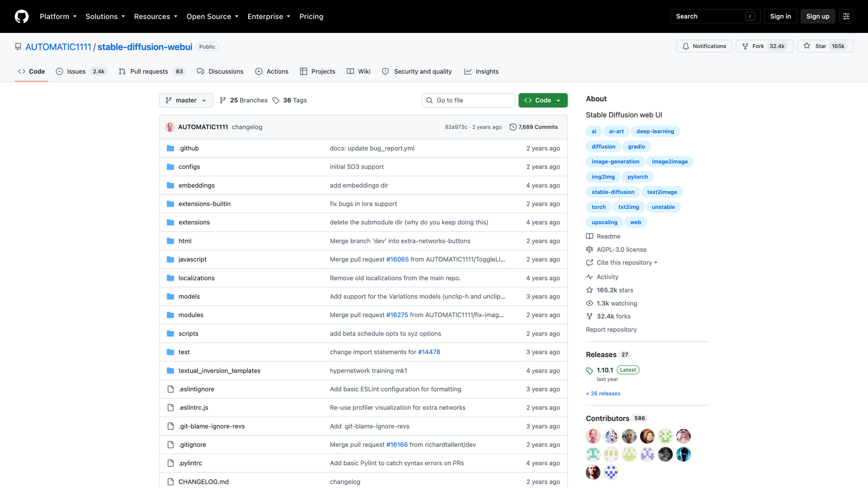Screen dimensions: 868x488
Task: Click the 1.10.1 release tag icon
Action: 590,371
